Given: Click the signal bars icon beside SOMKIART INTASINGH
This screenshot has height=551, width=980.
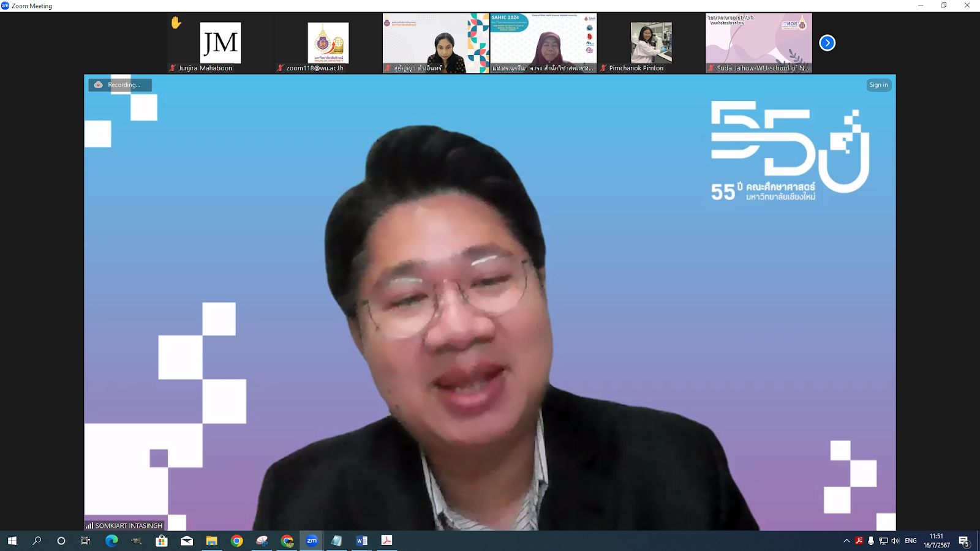Looking at the screenshot, I should [x=89, y=525].
